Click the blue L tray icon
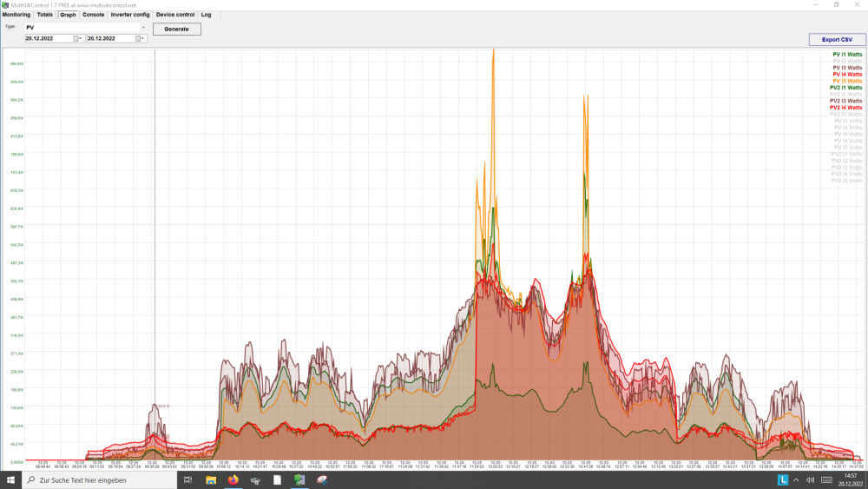This screenshot has height=489, width=868. [783, 480]
